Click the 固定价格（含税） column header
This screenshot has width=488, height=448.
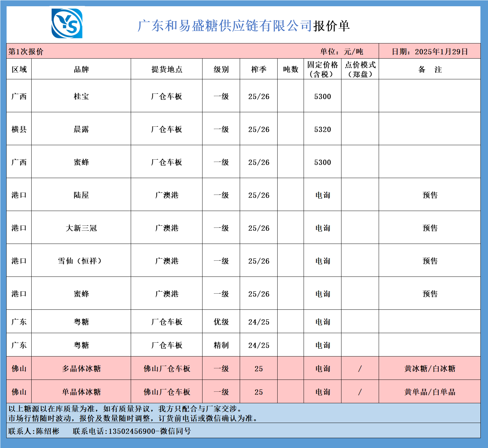tap(322, 69)
